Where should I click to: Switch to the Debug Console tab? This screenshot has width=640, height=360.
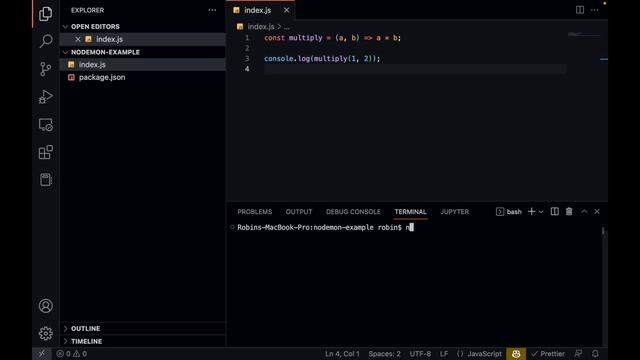coord(353,212)
